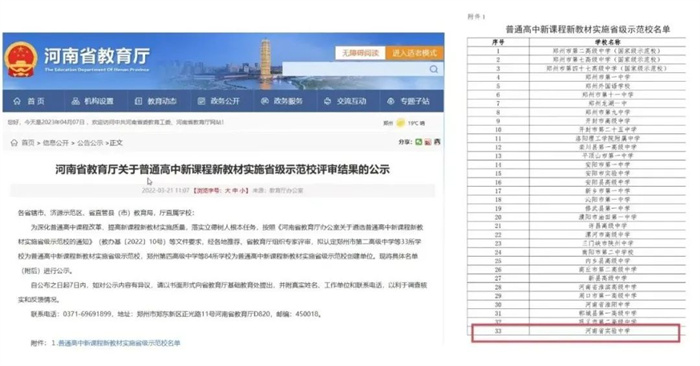The height and width of the screenshot is (366, 700).
Task: Select row 5 郑州外国语学校
Action: coord(576,86)
